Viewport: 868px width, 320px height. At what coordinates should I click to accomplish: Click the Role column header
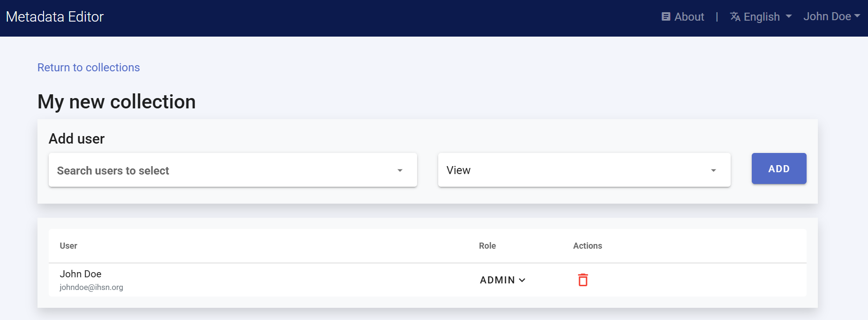[x=487, y=246]
